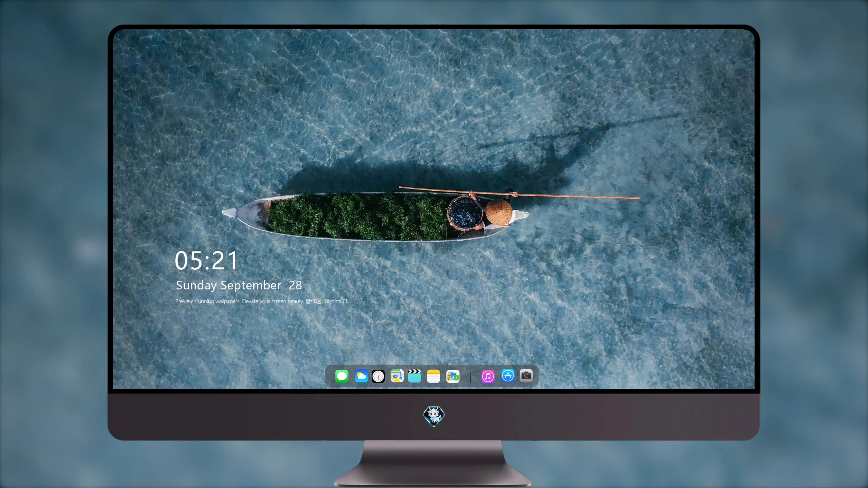Launch the Clock app from the dock
The width and height of the screenshot is (868, 488).
pos(378,376)
